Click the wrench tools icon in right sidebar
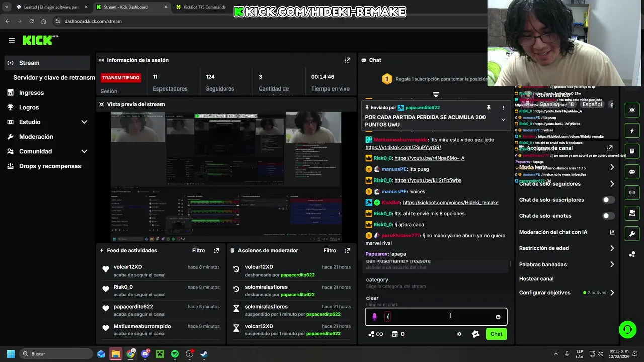This screenshot has width=644, height=362. coord(632,234)
